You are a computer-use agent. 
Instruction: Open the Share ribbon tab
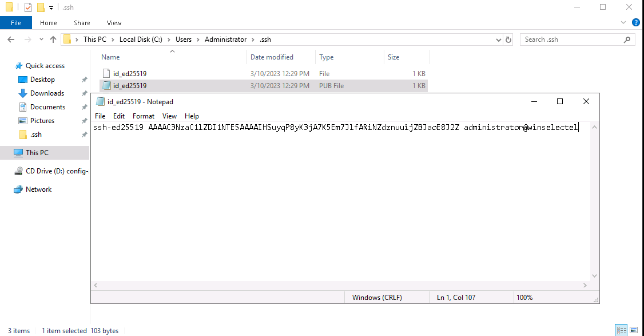(82, 23)
